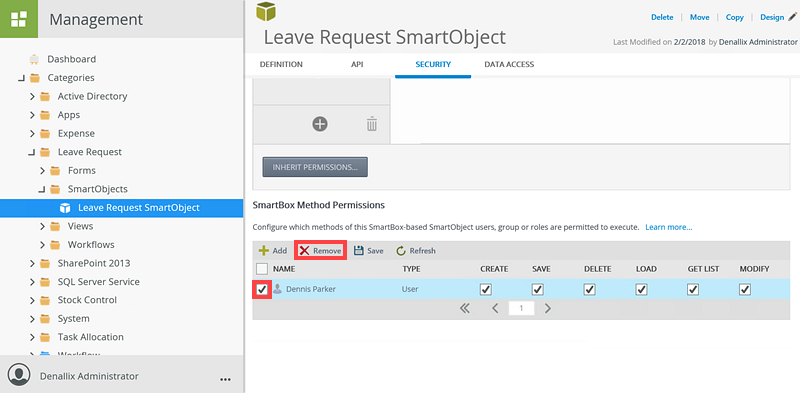Viewport: 800px width, 393px height.
Task: Toggle the select-all checkbox in header
Action: click(262, 268)
